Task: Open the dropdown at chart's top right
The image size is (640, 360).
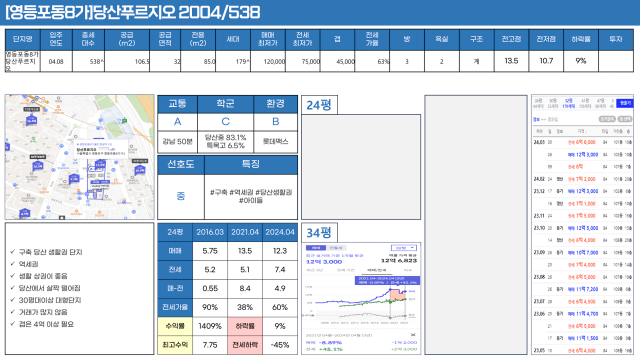Action: pos(404,248)
